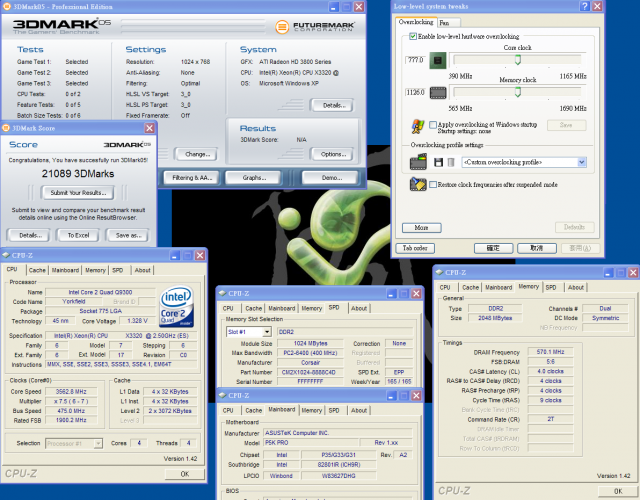640x500 pixels.
Task: Click Submit Your Results button
Action: [x=78, y=193]
